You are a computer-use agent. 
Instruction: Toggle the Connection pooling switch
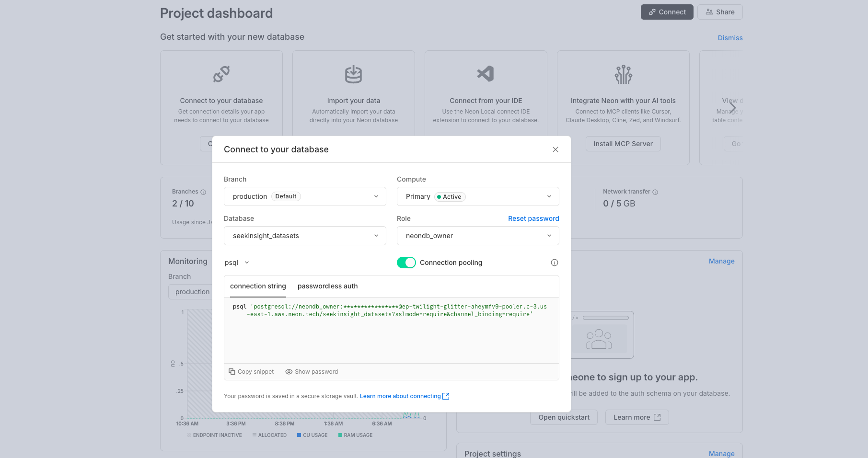tap(406, 263)
